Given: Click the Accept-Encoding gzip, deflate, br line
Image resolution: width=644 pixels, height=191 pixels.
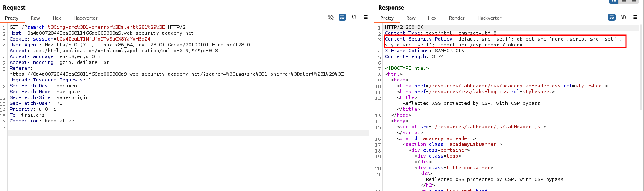Looking at the screenshot, I should [59, 62].
